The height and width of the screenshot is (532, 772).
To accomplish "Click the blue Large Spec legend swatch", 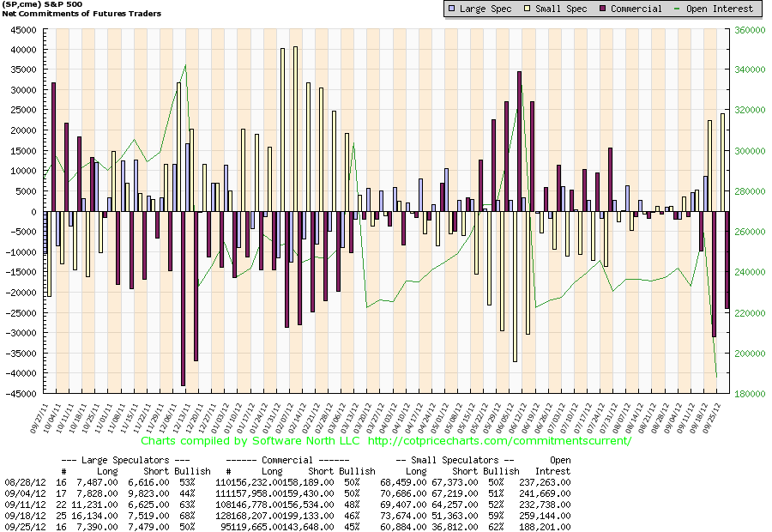I will 451,9.
